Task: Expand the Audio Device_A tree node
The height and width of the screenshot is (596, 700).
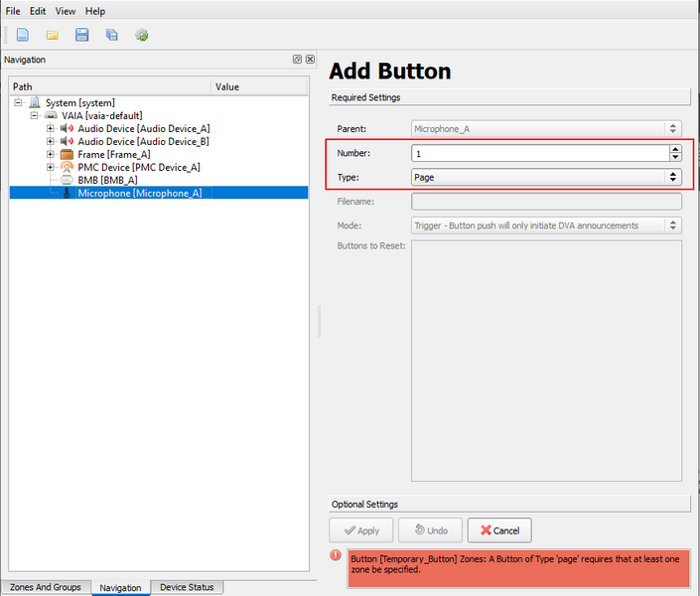Action: click(51, 128)
